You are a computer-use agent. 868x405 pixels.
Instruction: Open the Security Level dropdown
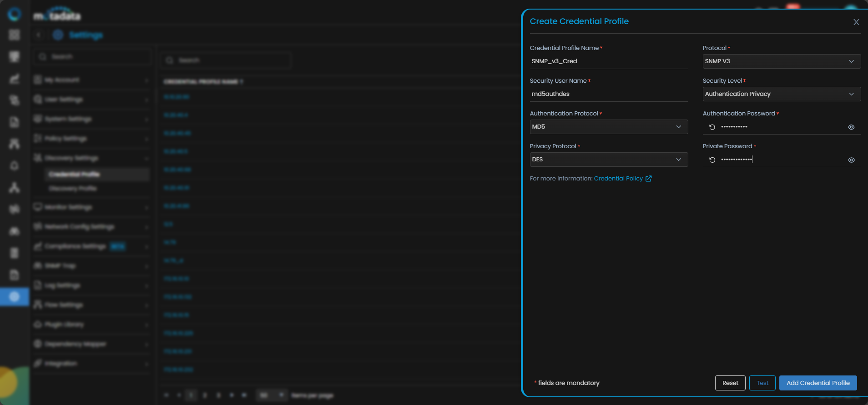coord(782,94)
